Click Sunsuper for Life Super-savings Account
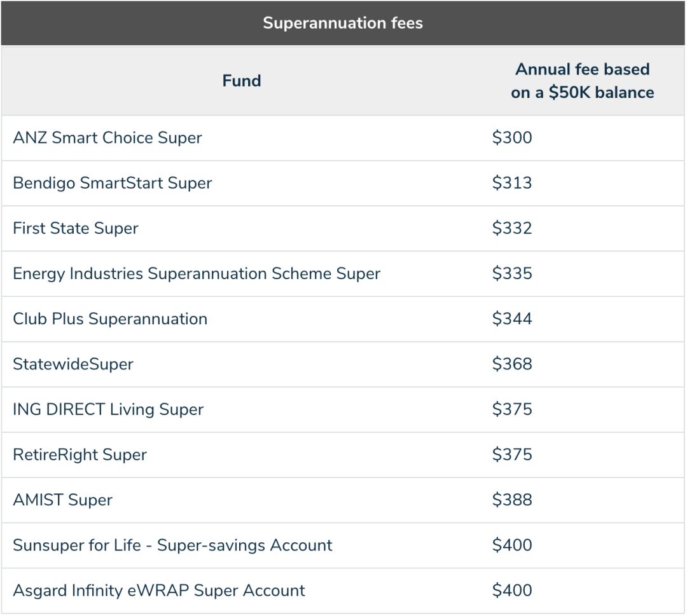Screen dimensions: 687x616 pyautogui.click(x=172, y=545)
